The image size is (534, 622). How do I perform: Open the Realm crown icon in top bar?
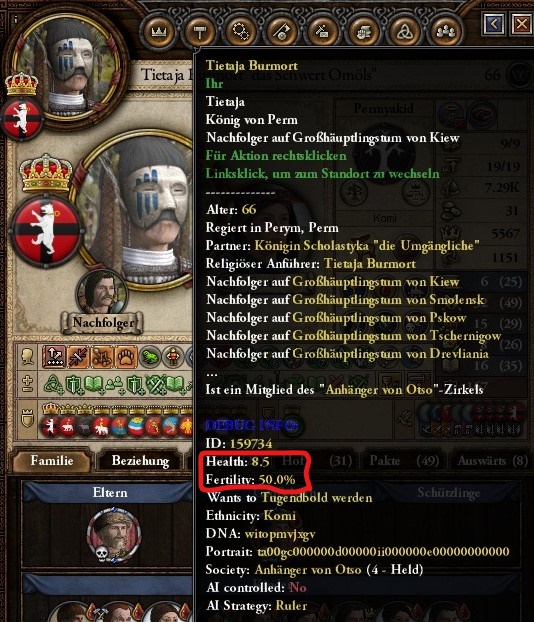tap(159, 31)
